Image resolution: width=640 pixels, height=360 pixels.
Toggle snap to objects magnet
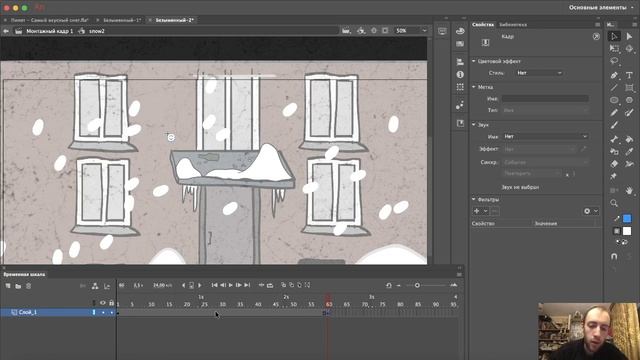click(x=614, y=256)
